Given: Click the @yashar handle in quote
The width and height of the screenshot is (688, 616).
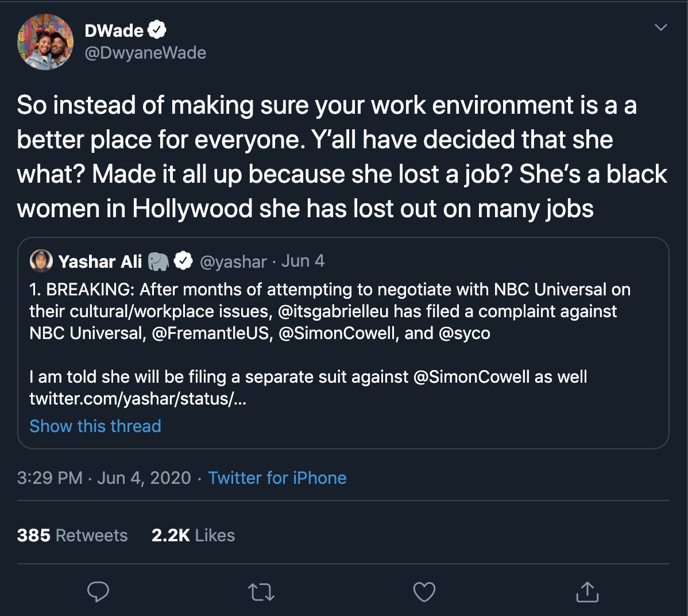Looking at the screenshot, I should pyautogui.click(x=233, y=261).
